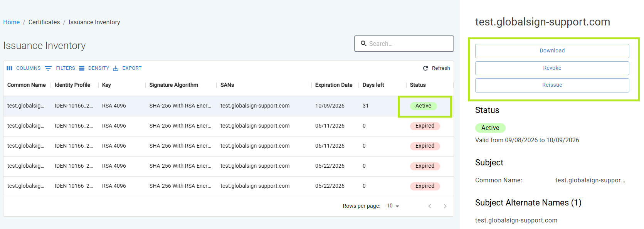
Task: Click the Refresh icon
Action: click(425, 68)
